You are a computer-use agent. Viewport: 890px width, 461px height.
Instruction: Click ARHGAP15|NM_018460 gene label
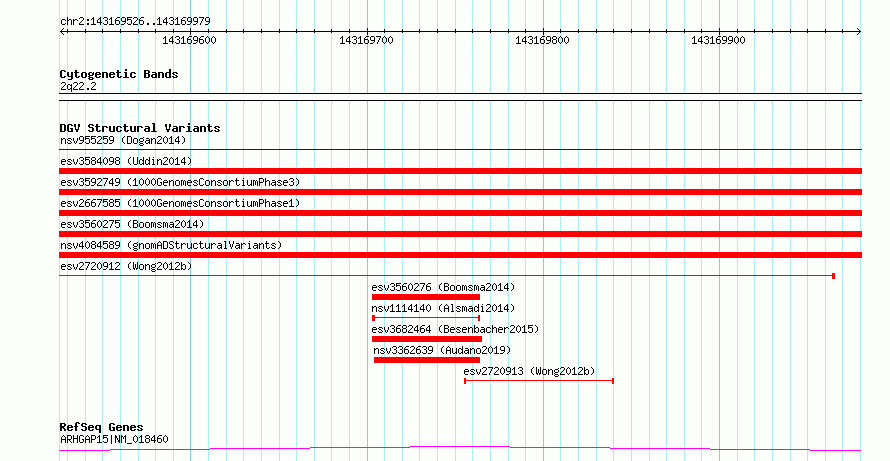(114, 439)
